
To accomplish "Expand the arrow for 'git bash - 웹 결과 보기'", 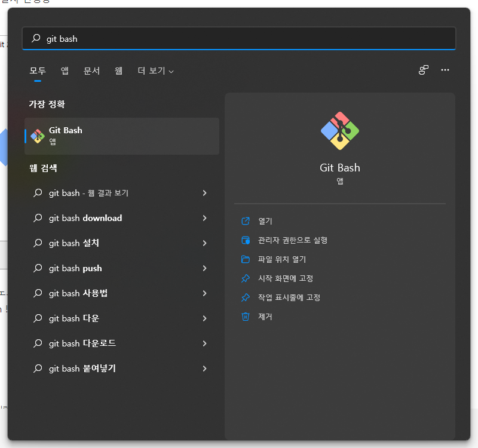I will 204,193.
